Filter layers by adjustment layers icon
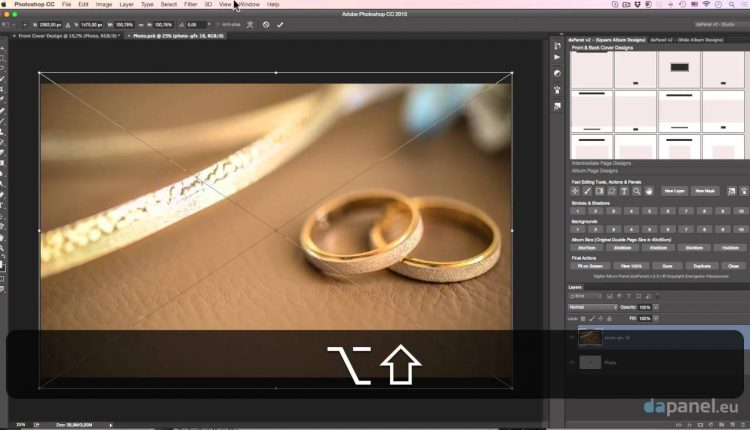This screenshot has width=750, height=430. tap(619, 297)
